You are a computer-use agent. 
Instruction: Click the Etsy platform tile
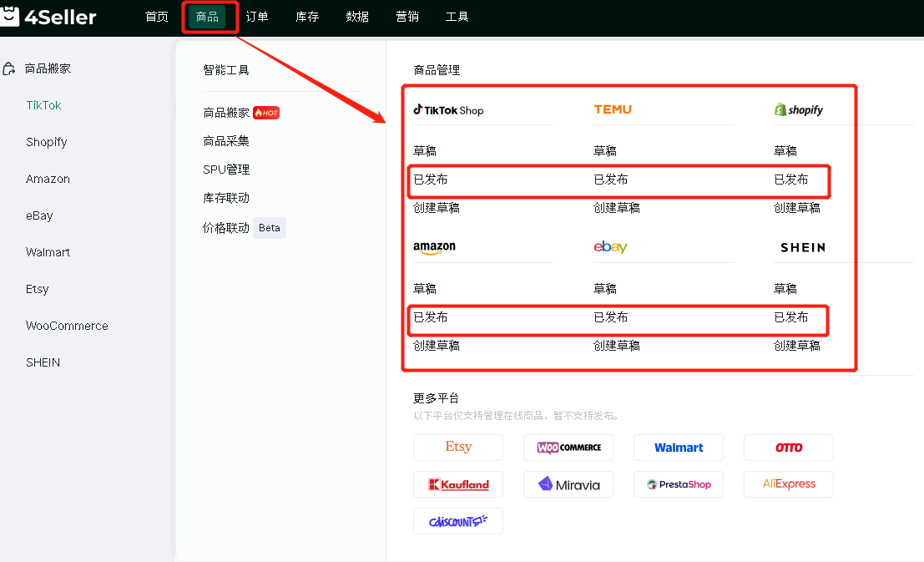458,447
